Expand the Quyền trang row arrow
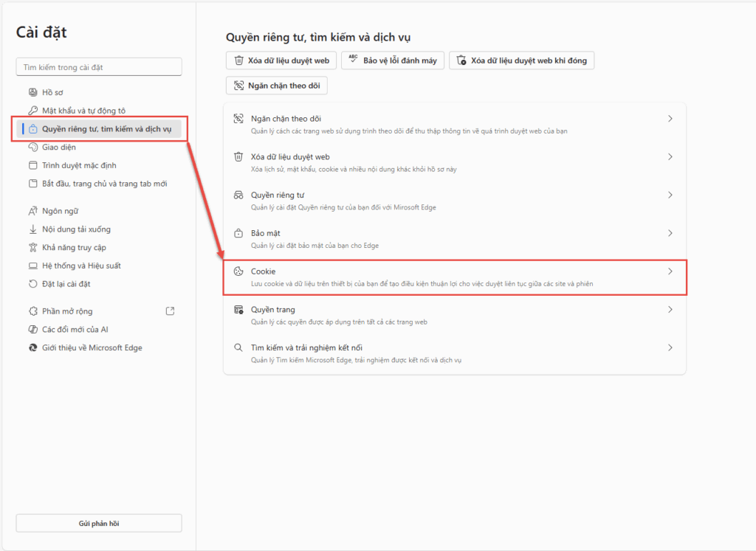Image resolution: width=756 pixels, height=551 pixels. [670, 310]
